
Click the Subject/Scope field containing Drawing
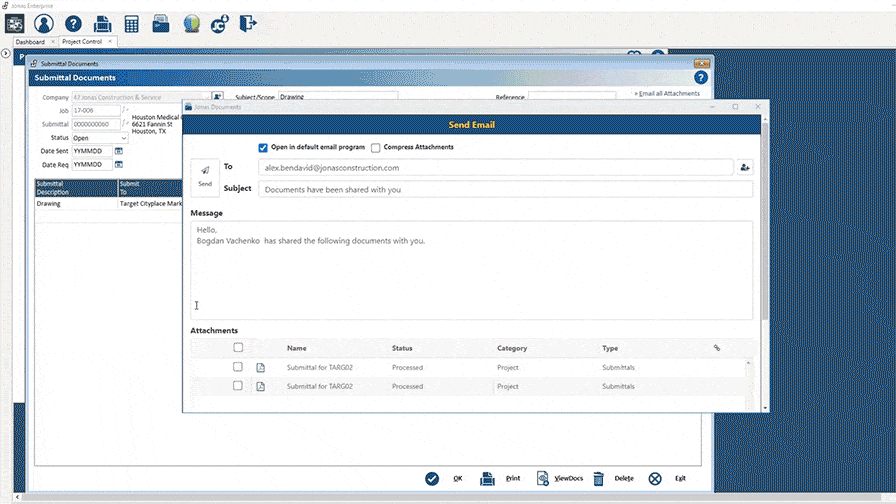tap(338, 97)
